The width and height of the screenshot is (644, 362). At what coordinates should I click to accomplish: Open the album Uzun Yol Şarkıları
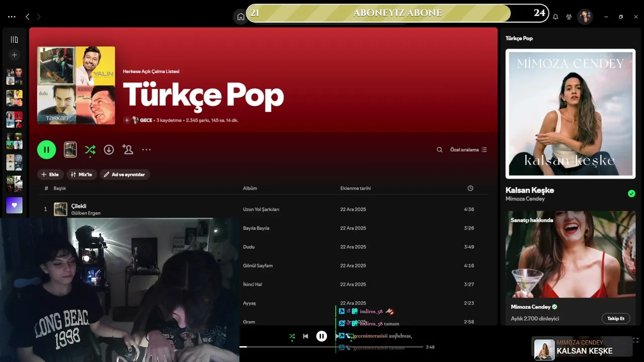[261, 209]
